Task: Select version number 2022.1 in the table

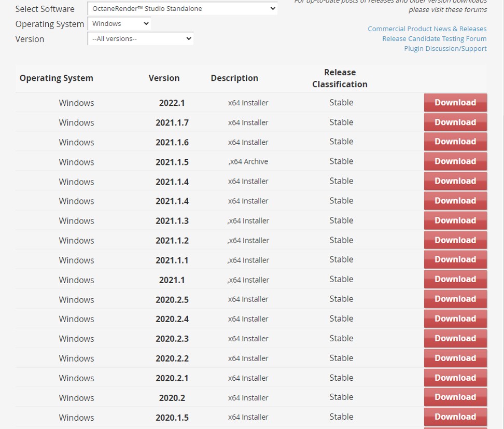Action: point(172,103)
